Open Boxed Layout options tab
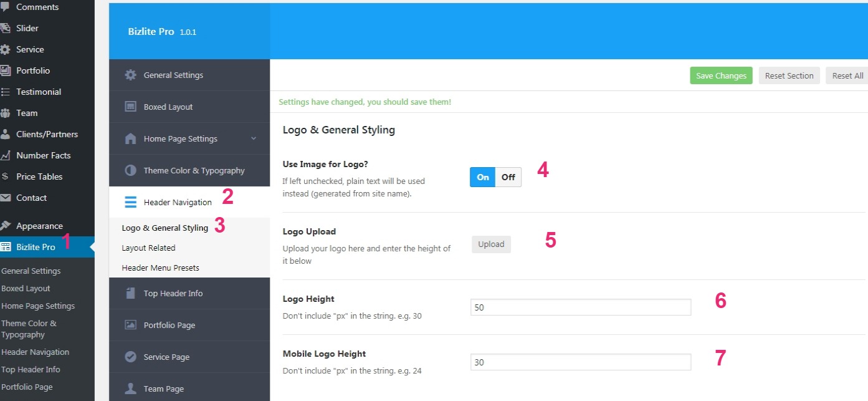The width and height of the screenshot is (868, 401). [189, 107]
